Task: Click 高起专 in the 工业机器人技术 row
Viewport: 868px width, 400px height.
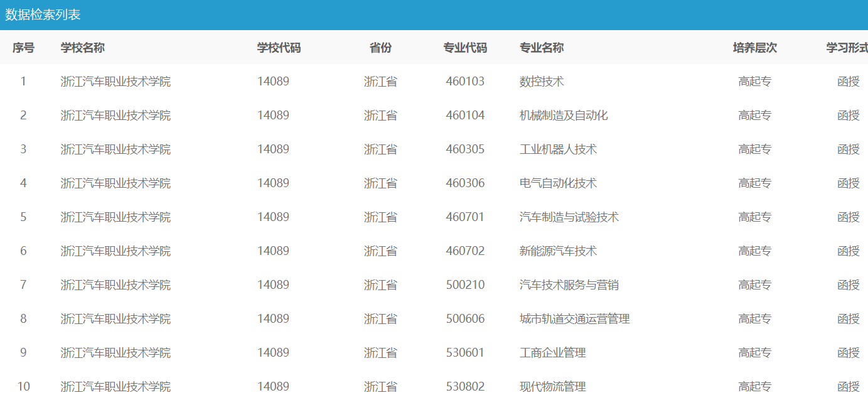Action: [755, 149]
